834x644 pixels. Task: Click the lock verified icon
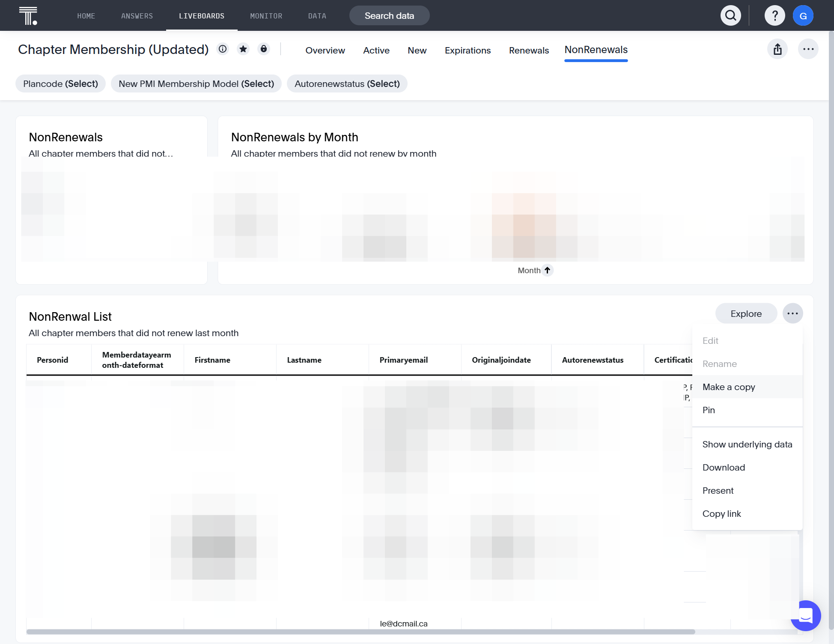click(264, 49)
